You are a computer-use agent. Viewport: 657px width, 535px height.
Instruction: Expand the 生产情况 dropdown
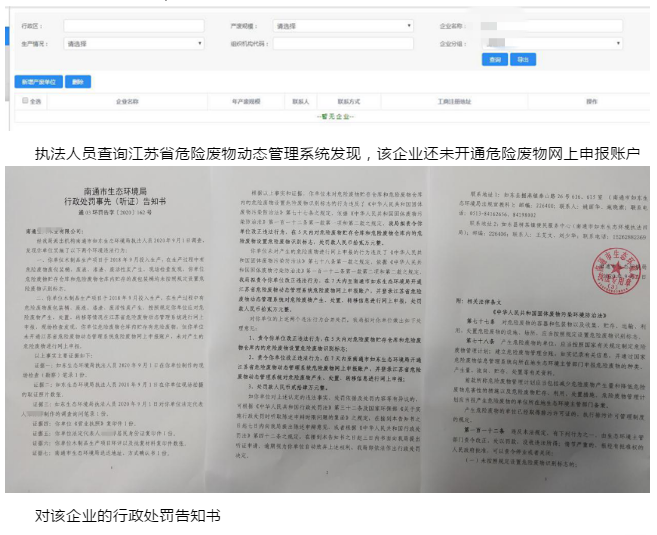(x=132, y=44)
